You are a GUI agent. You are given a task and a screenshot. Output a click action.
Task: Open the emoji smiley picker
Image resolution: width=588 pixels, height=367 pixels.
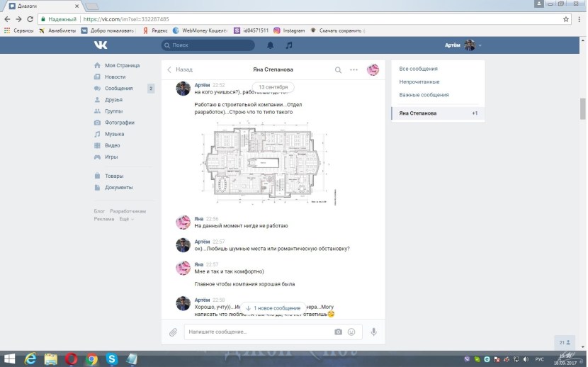pos(351,332)
